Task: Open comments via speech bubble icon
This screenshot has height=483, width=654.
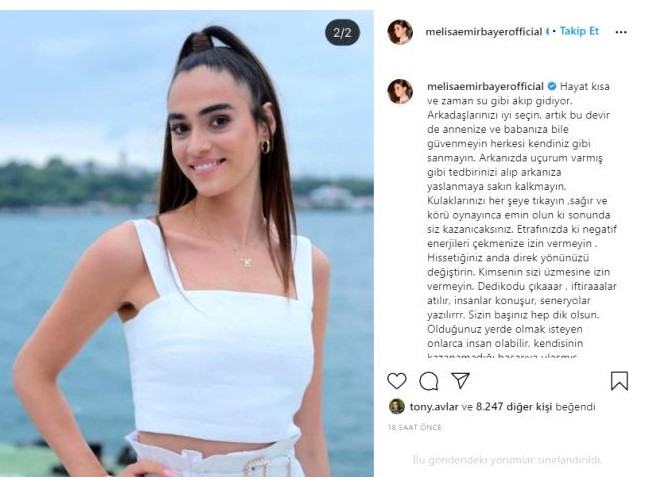Action: [428, 381]
